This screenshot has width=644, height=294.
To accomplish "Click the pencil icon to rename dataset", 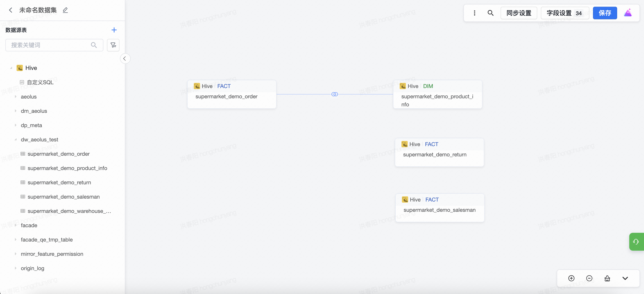I will pyautogui.click(x=65, y=10).
